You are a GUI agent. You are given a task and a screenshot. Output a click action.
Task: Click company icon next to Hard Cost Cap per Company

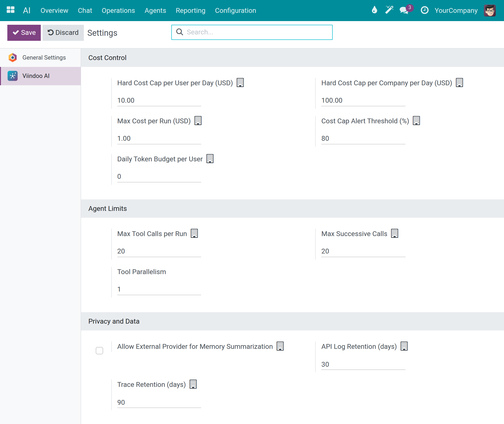[x=459, y=83]
